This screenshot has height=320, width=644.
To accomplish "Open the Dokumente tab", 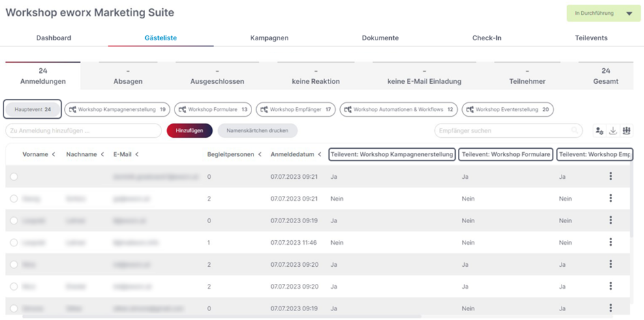I will click(x=380, y=38).
